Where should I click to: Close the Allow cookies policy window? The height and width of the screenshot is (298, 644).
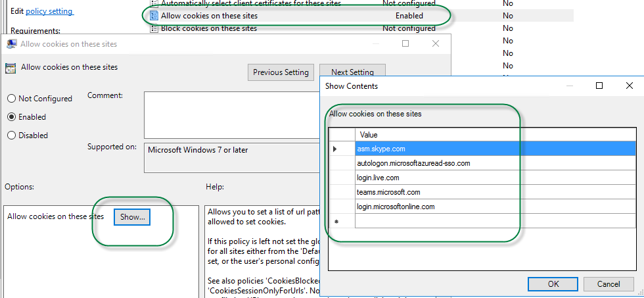point(435,43)
